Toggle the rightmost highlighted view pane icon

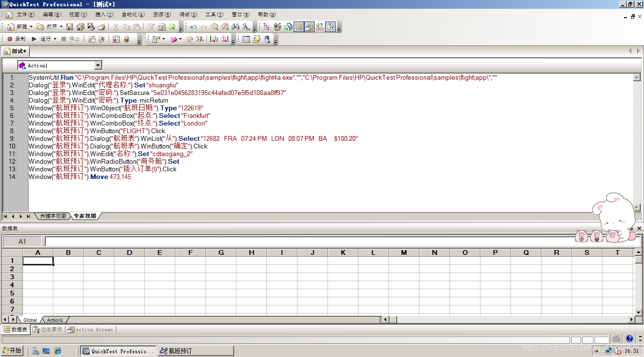tap(330, 27)
